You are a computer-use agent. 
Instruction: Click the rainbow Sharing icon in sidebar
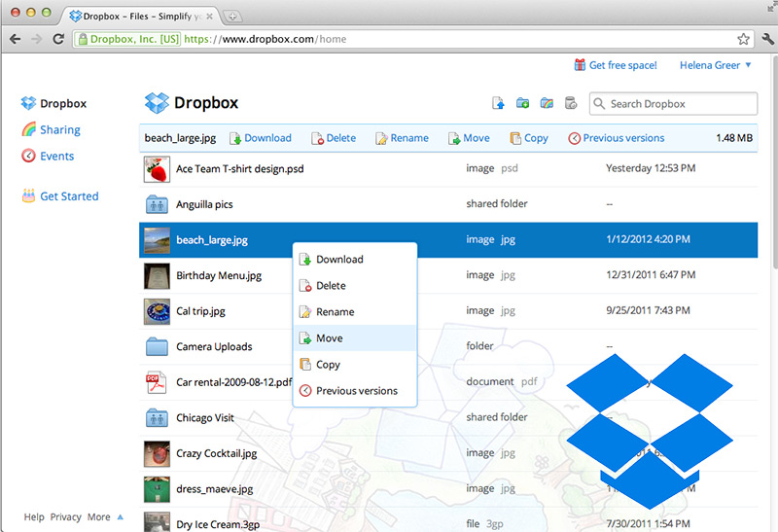[x=29, y=129]
